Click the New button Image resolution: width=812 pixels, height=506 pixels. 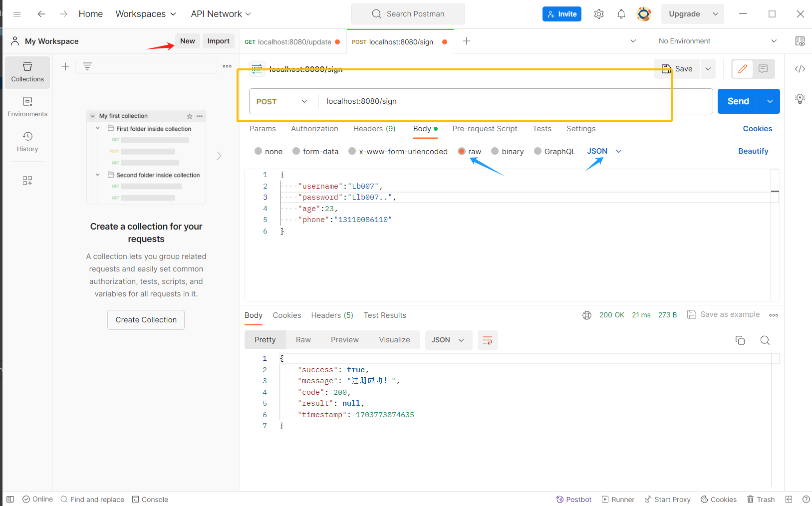coord(188,41)
